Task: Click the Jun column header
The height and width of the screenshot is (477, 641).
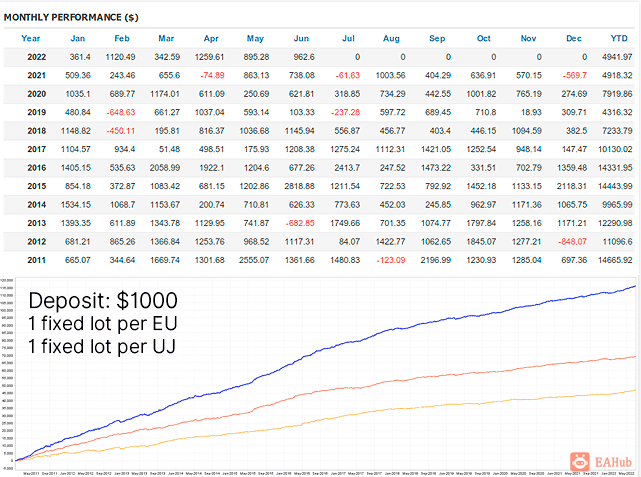Action: [301, 38]
